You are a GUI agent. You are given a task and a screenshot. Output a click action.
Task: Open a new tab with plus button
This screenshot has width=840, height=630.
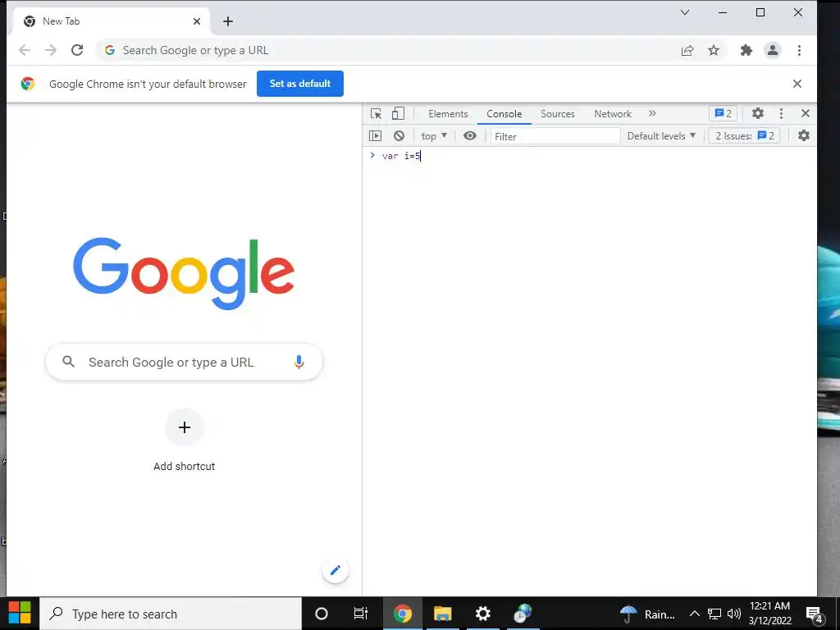pos(228,21)
